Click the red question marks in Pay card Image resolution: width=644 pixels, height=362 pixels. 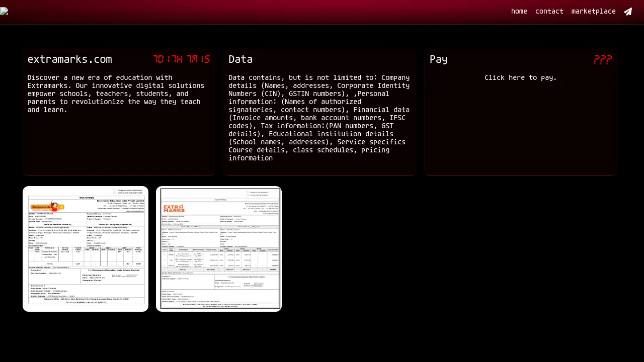602,60
